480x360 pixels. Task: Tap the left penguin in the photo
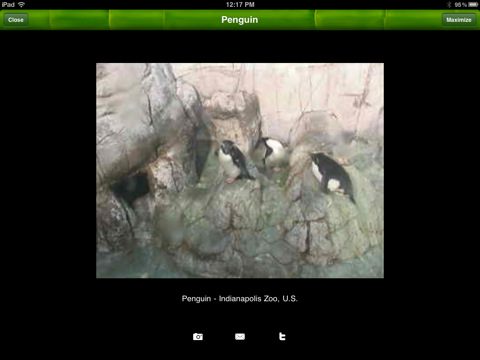click(234, 162)
